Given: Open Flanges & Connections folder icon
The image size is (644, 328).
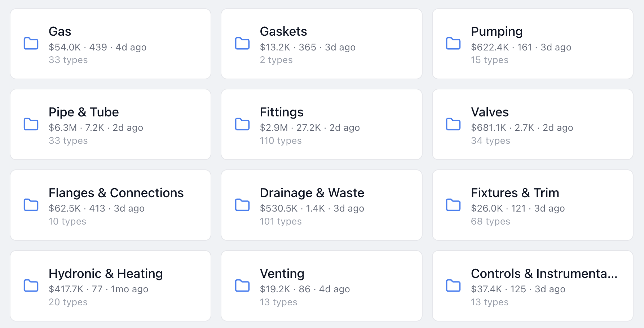Looking at the screenshot, I should pyautogui.click(x=31, y=205).
